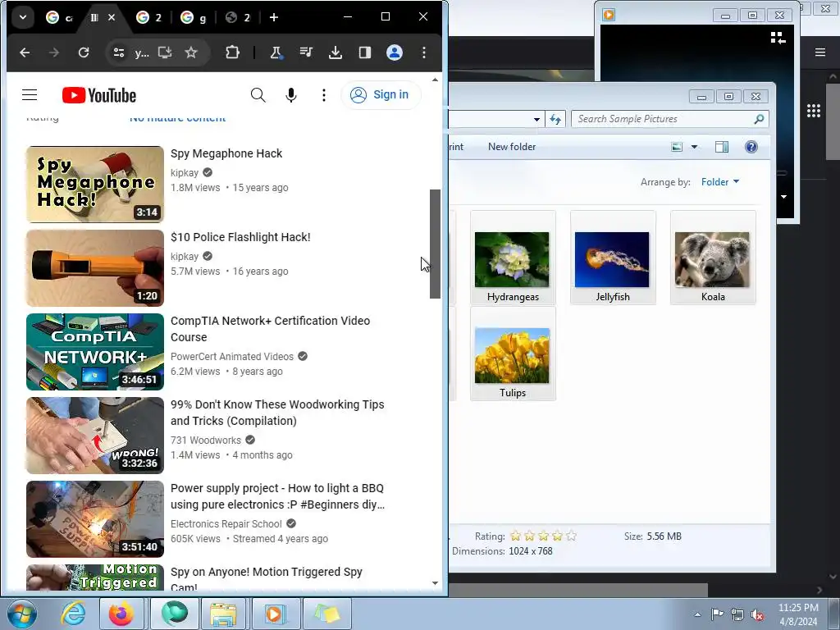Open Chrome tab search dropdown arrow
840x630 pixels.
[x=23, y=17]
